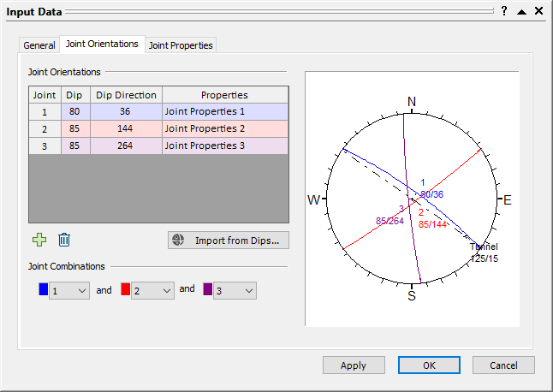This screenshot has height=392, width=553.
Task: Click the blue color swatch for joint 1
Action: pos(44,289)
